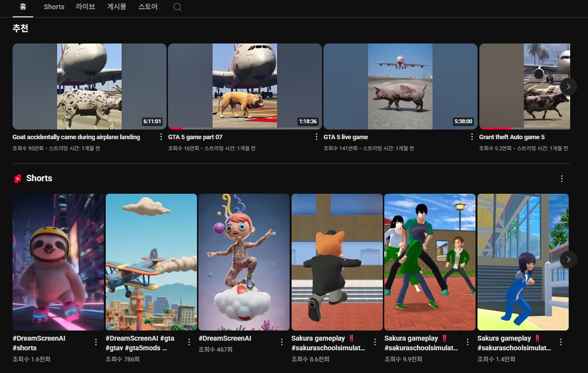Open the Shorts section more options menu
The width and height of the screenshot is (588, 373).
tap(561, 179)
